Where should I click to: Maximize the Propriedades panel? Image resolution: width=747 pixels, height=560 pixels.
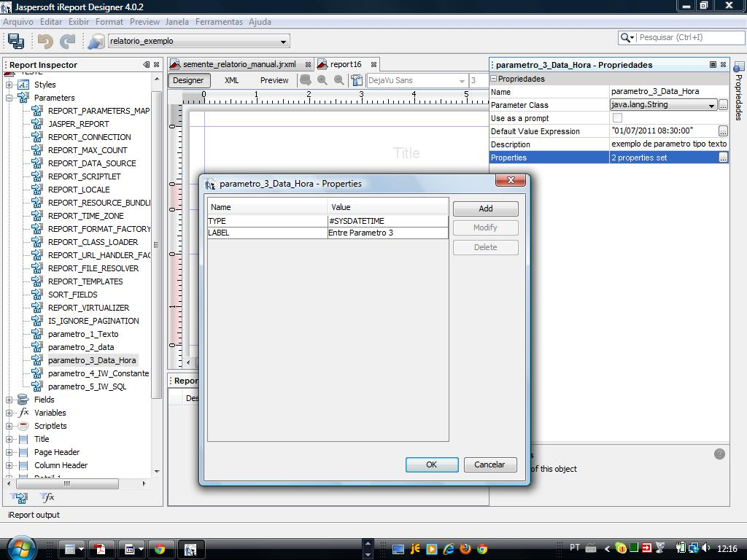click(x=713, y=64)
